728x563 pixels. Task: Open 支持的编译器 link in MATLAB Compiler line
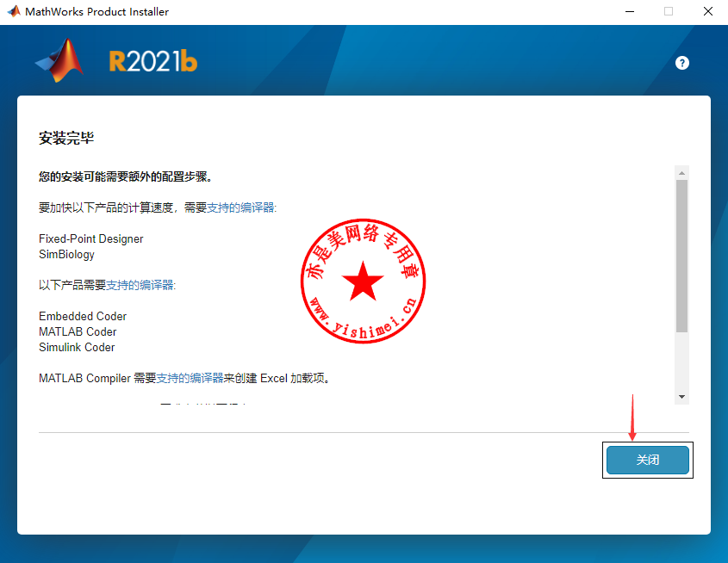[x=190, y=378]
